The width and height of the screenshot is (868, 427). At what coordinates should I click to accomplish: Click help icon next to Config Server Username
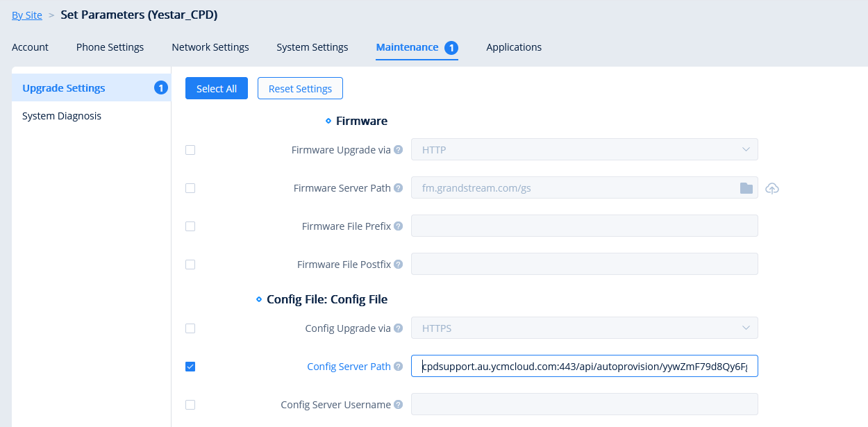tap(399, 405)
